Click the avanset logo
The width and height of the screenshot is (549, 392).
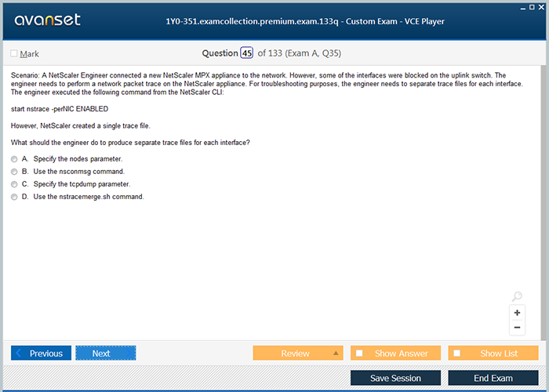coord(46,20)
